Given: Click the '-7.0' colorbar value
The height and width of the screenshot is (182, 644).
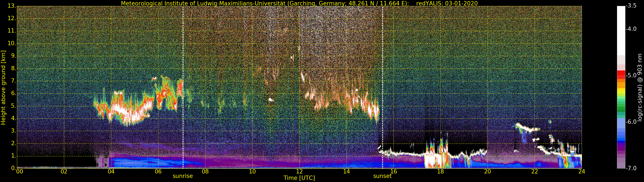Looking at the screenshot, I should point(631,168).
